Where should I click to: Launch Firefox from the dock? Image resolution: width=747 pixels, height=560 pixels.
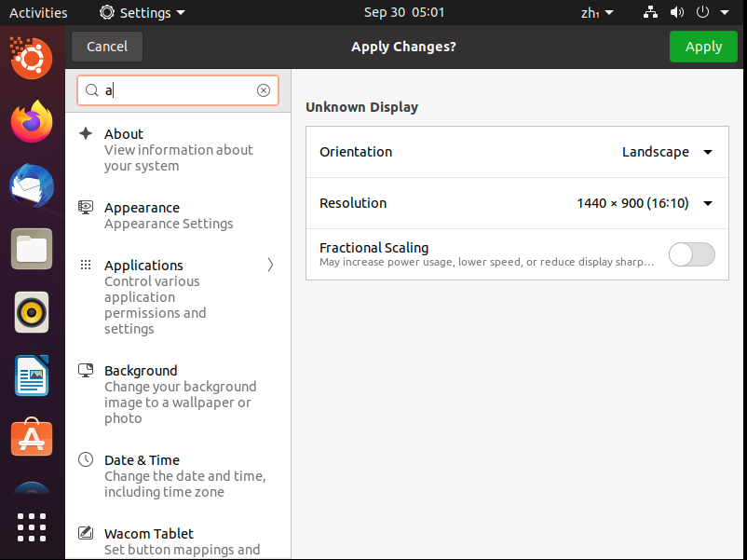click(32, 121)
